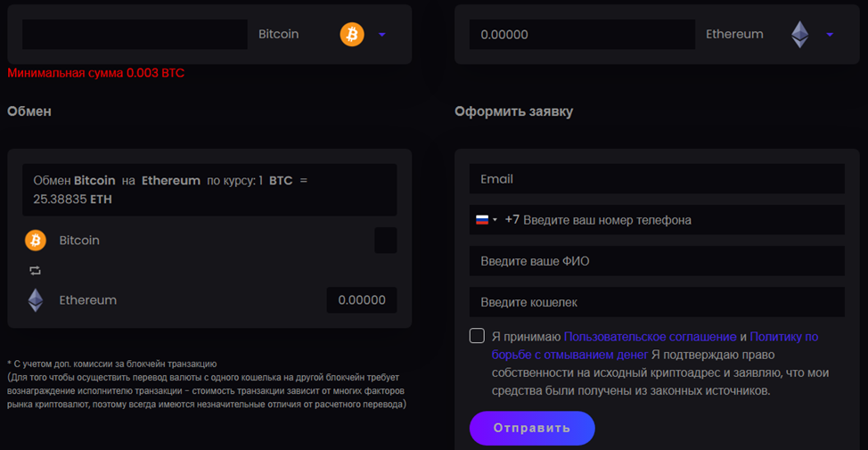
Task: Click the empty Bitcoin amount field at top
Action: coord(135,35)
